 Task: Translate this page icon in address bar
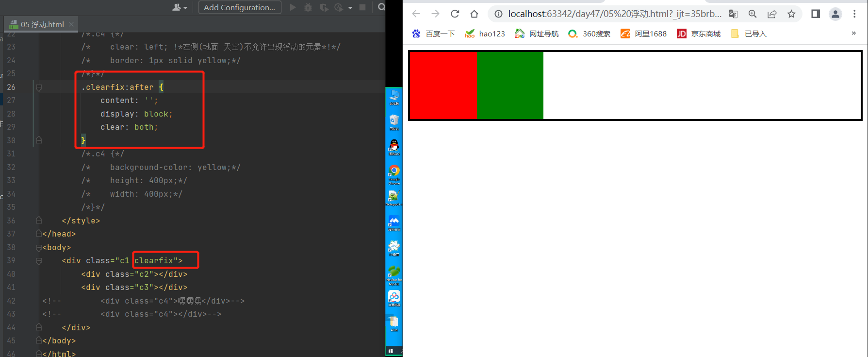(733, 14)
